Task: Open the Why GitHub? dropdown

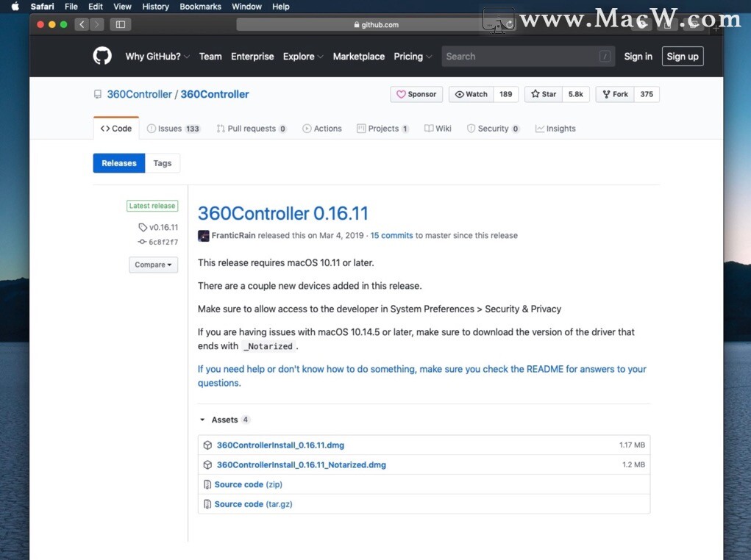Action: tap(157, 57)
